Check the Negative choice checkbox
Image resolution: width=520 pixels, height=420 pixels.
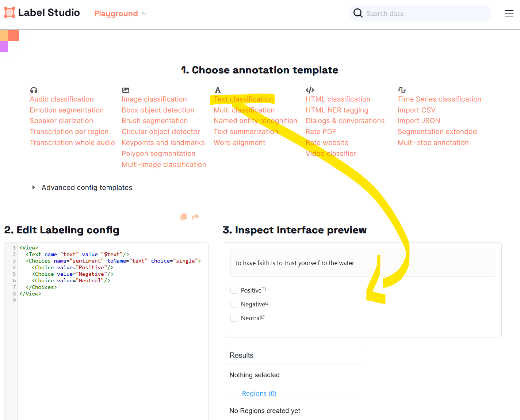[x=234, y=304]
